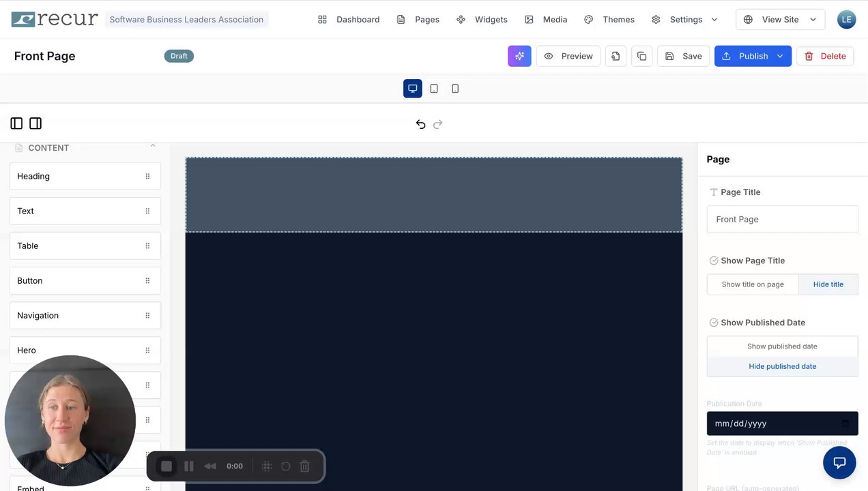
Task: Select Hide title option
Action: pyautogui.click(x=828, y=284)
